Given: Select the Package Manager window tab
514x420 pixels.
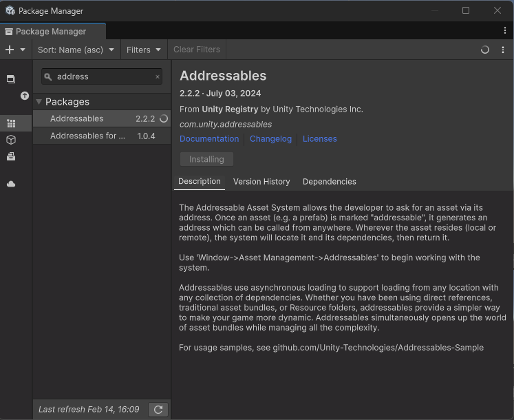Looking at the screenshot, I should [x=53, y=32].
